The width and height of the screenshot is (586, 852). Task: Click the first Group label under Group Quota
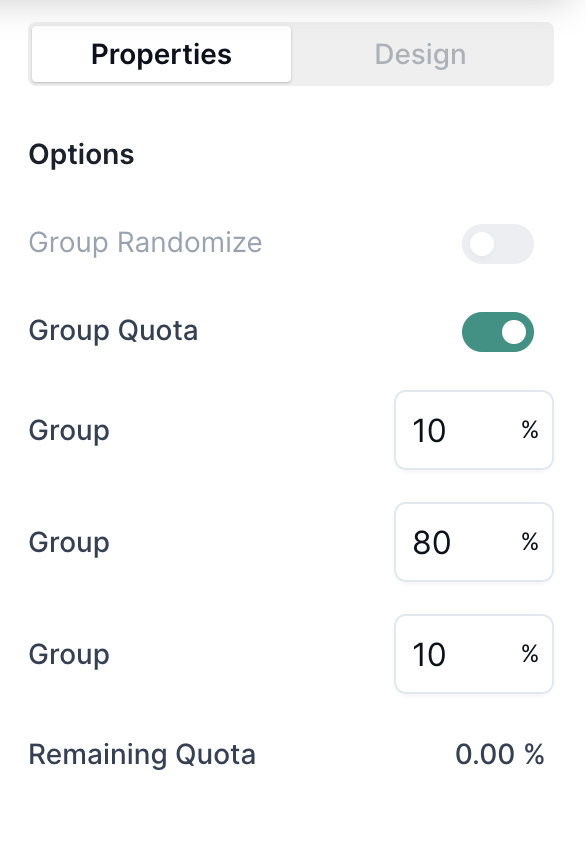[x=69, y=430]
